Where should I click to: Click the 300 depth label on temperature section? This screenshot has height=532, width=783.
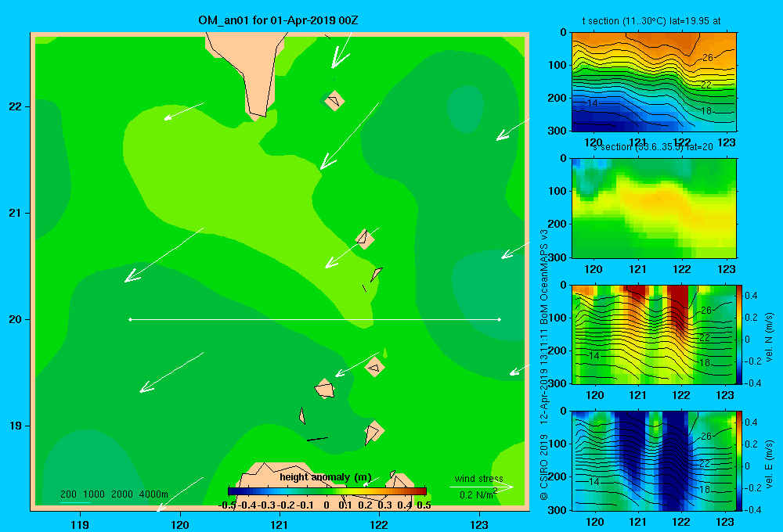557,130
